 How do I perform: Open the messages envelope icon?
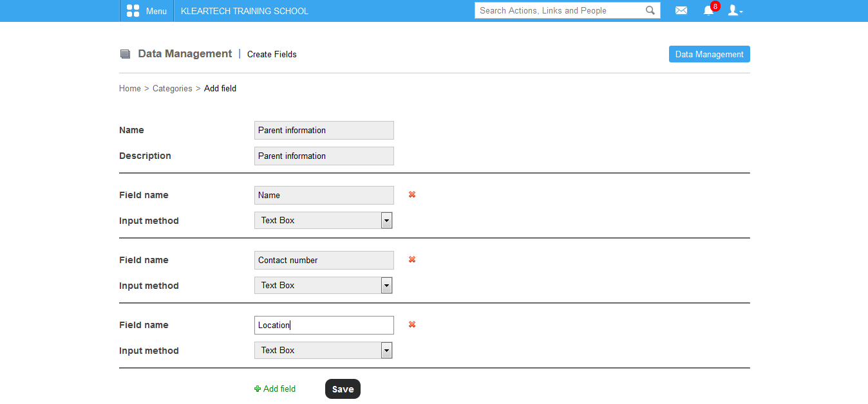(681, 10)
